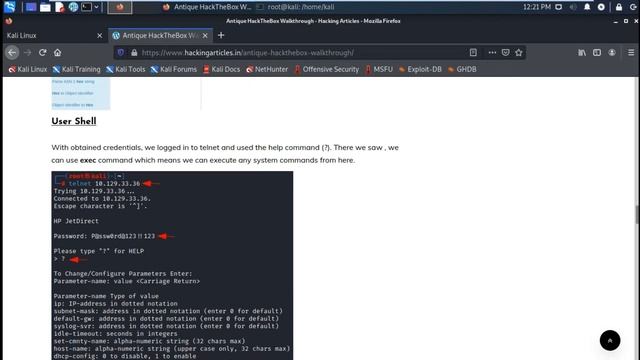View site security padlock info
Viewport: 640px width, 360px height.
pos(134,53)
